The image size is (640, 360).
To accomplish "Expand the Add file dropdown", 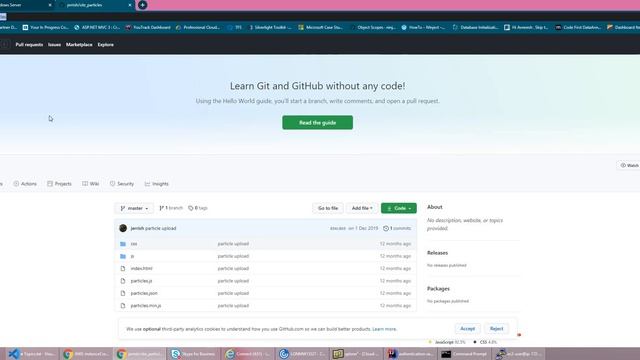I will (x=362, y=208).
